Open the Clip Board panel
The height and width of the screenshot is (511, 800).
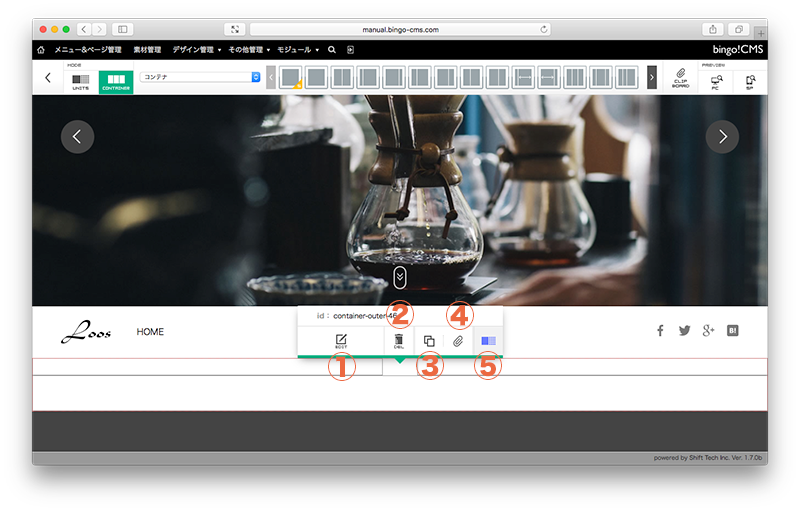coord(680,77)
